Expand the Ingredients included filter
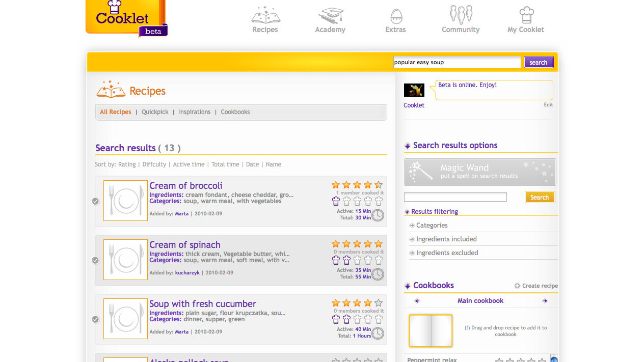 coord(446,239)
